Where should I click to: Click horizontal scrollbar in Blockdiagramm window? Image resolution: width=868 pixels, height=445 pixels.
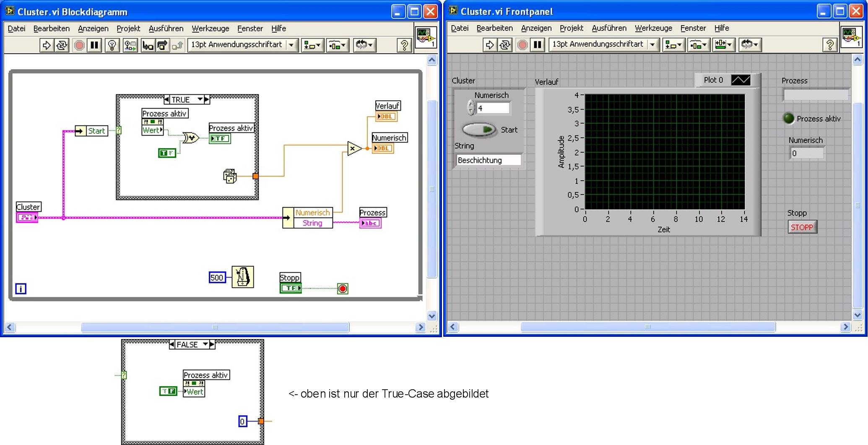[x=215, y=327]
